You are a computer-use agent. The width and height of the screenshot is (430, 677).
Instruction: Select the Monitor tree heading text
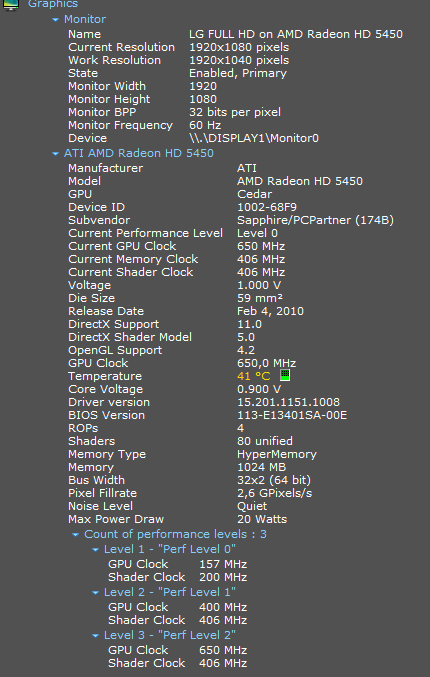click(x=85, y=19)
